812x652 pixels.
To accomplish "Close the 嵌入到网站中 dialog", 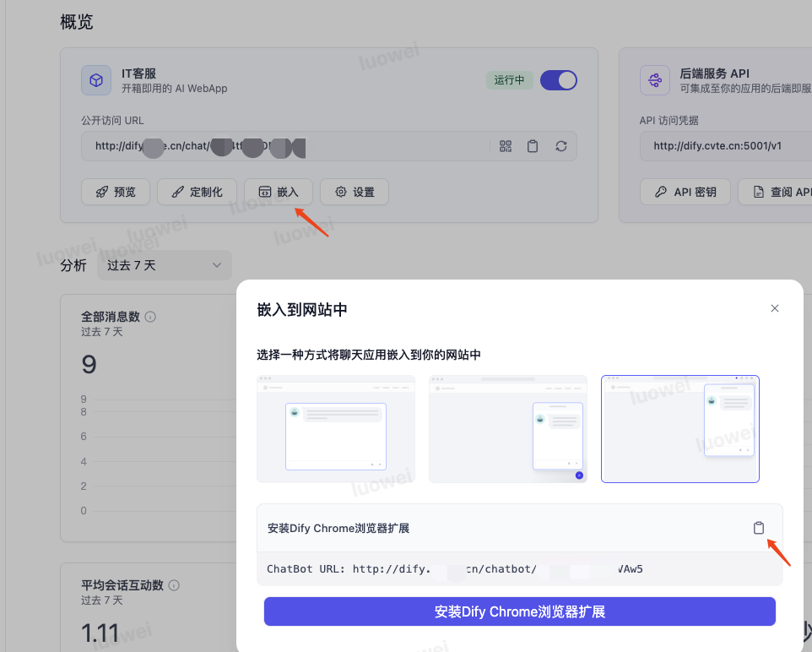I will tap(774, 308).
